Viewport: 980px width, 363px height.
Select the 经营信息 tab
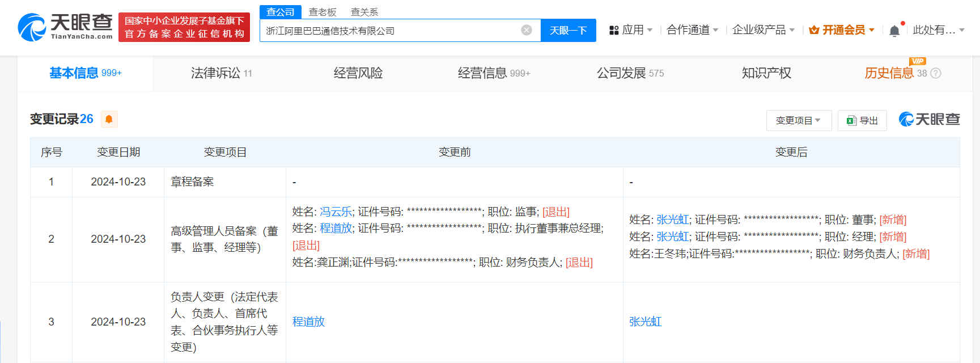[494, 73]
